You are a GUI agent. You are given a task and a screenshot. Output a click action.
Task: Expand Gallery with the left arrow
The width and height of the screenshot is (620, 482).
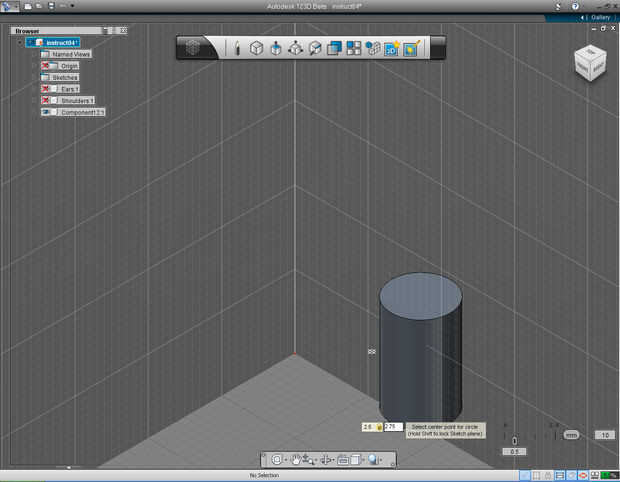[582, 17]
